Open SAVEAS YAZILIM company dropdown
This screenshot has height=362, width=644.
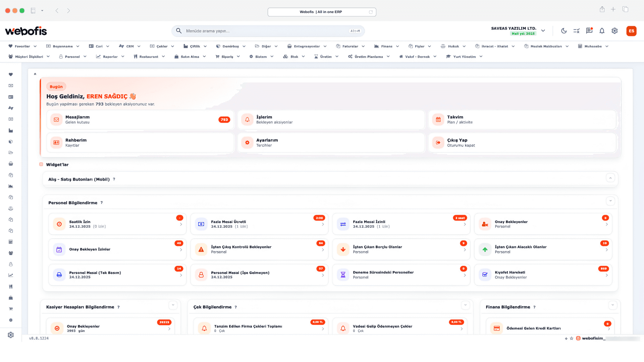[543, 31]
